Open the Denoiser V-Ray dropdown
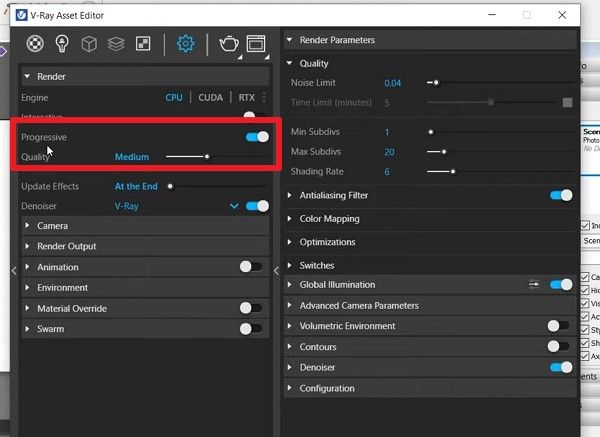 [234, 206]
